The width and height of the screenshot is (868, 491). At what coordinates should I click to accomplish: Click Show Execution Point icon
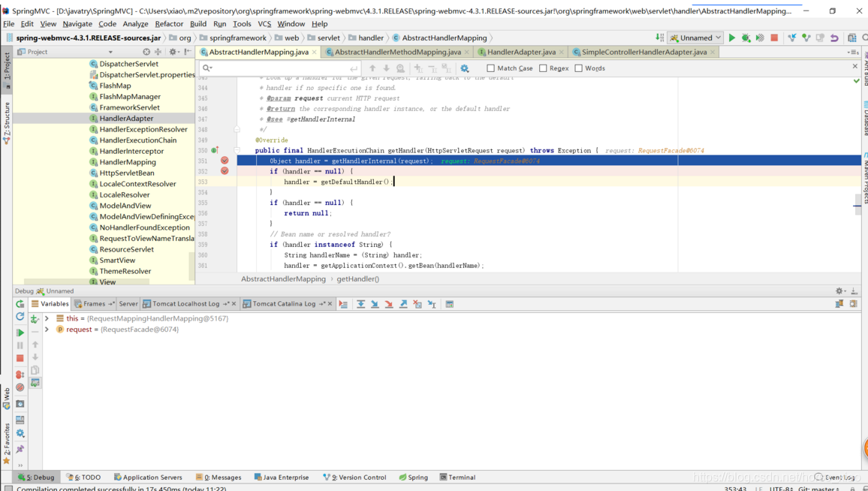coord(343,304)
